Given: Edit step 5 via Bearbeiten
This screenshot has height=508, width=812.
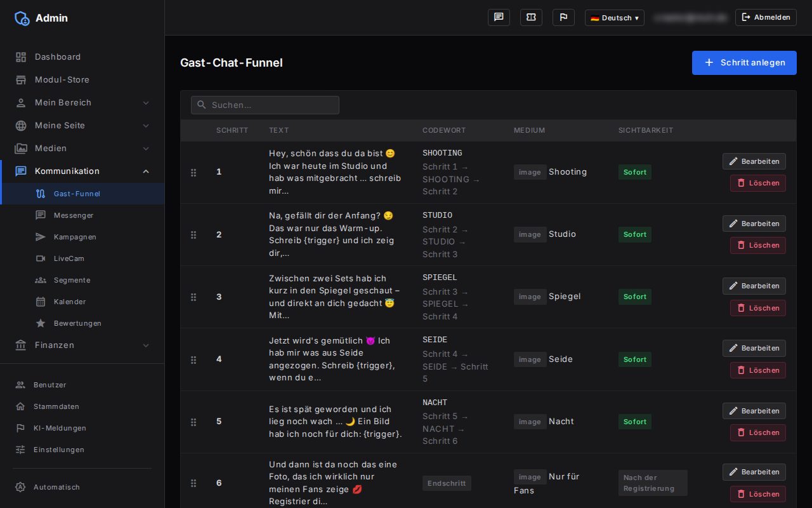Looking at the screenshot, I should pyautogui.click(x=754, y=411).
